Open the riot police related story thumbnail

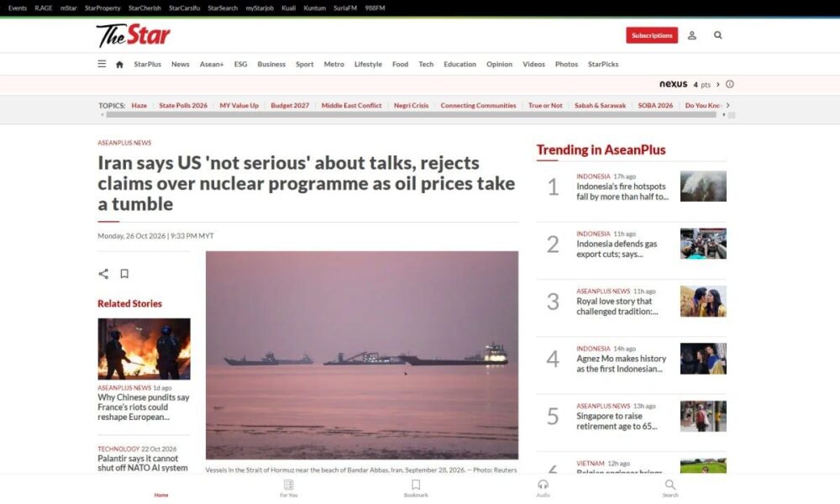[144, 349]
